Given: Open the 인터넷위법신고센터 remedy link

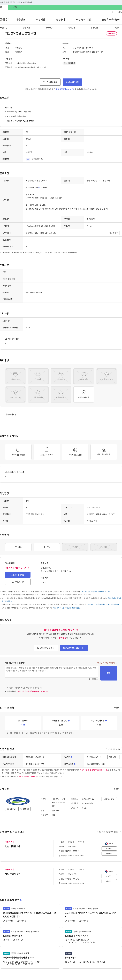Looking at the screenshot, I should point(32,691).
